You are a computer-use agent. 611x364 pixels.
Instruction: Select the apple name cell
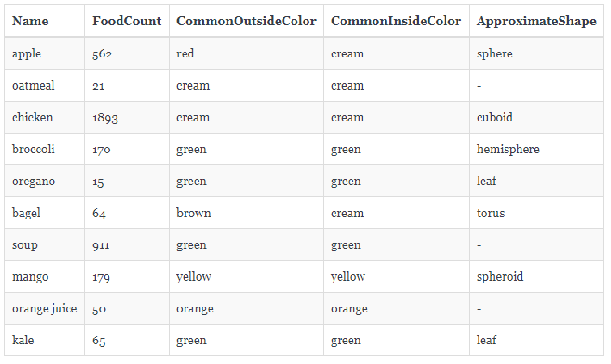(x=27, y=54)
